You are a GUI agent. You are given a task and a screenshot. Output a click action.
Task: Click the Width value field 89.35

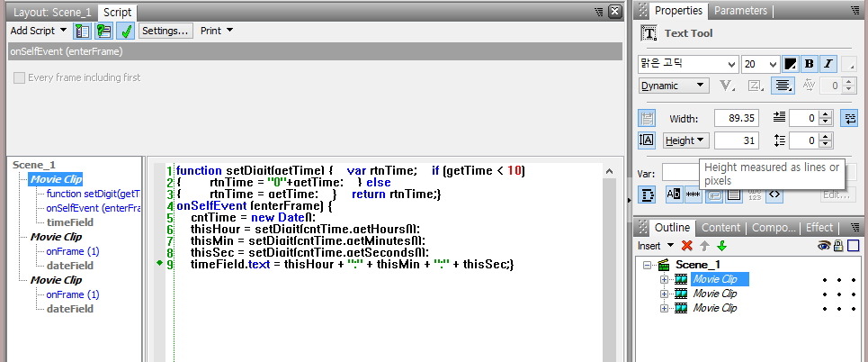point(737,118)
